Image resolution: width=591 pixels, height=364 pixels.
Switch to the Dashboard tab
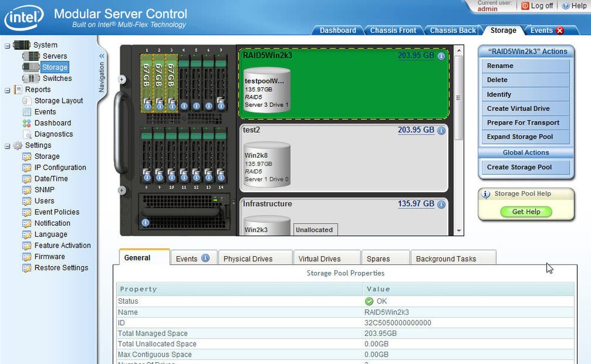coord(338,30)
